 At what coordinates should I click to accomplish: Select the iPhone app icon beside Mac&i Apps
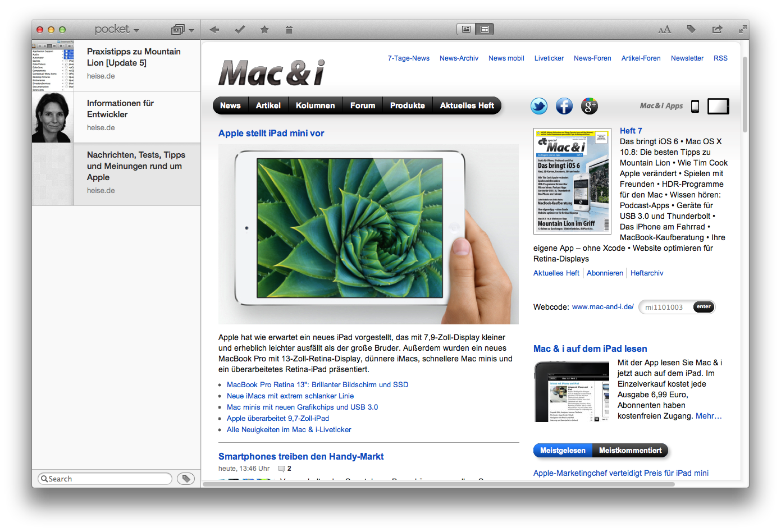coord(695,106)
